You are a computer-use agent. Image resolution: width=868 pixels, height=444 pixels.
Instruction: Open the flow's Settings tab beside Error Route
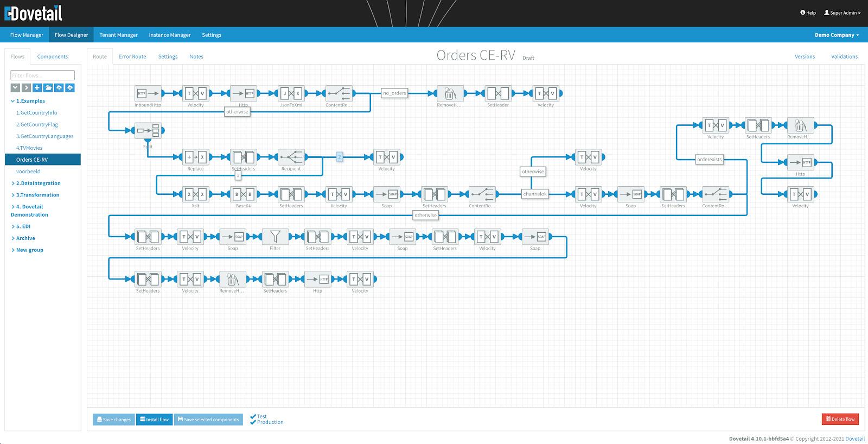[x=168, y=56]
